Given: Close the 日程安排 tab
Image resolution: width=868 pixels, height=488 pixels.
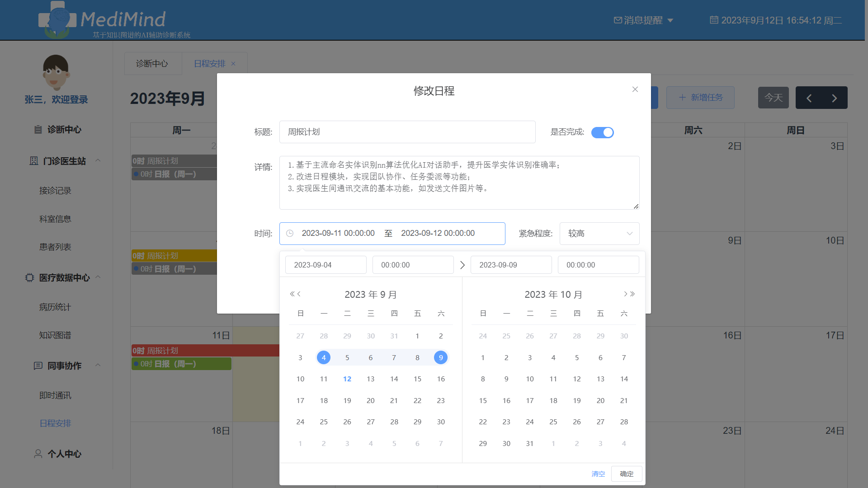Looking at the screenshot, I should (x=233, y=64).
